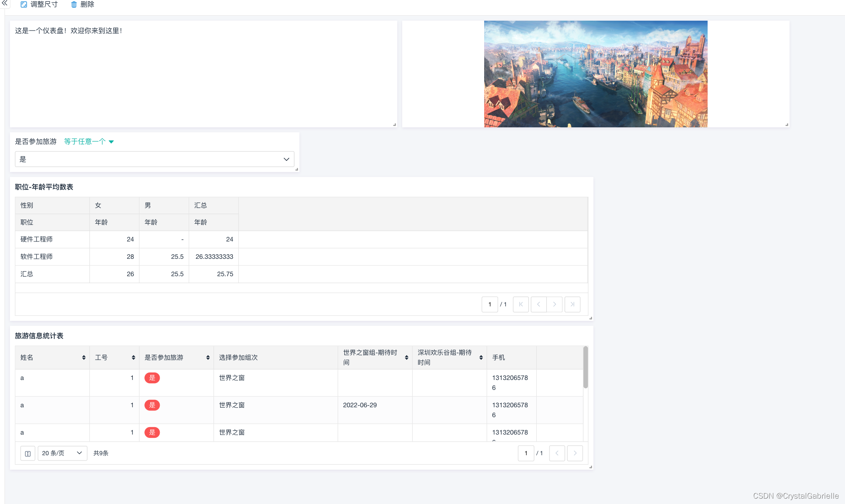Open the 等于任意一个 condition dropdown
This screenshot has width=845, height=504.
89,141
